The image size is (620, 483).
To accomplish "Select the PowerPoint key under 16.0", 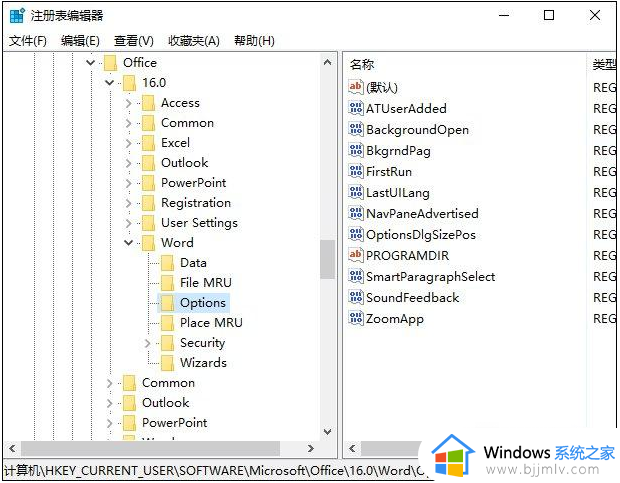I will (x=193, y=183).
